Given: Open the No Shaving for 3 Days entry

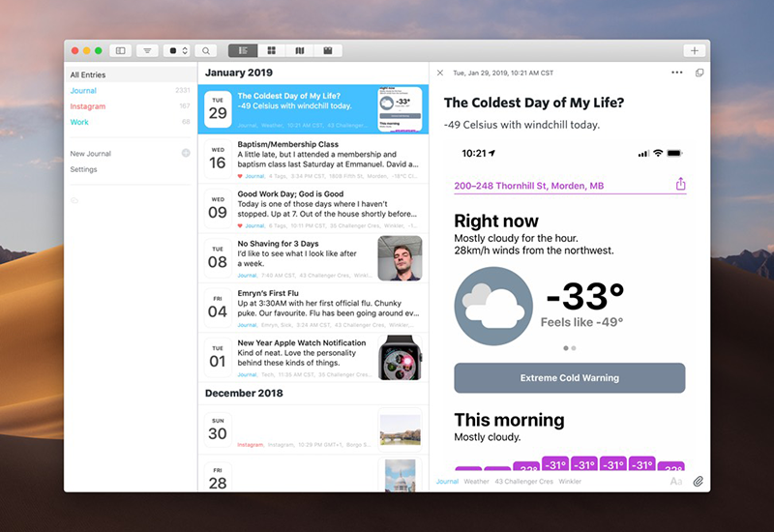Looking at the screenshot, I should coord(313,258).
